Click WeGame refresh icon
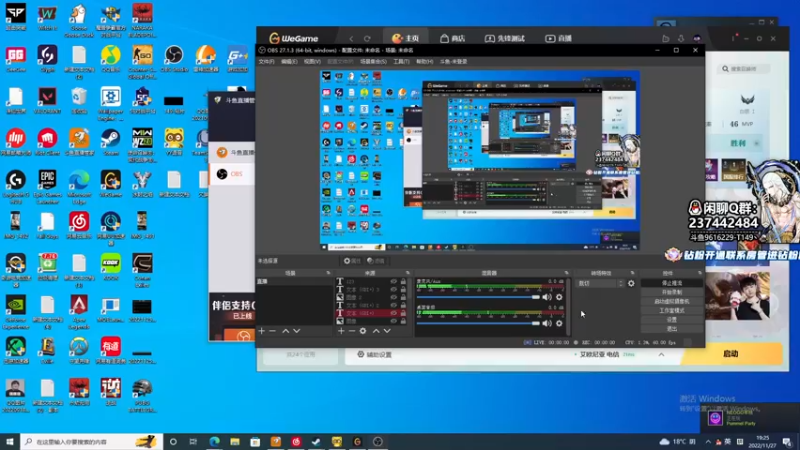Viewport: 800px width, 450px height. coord(367,38)
